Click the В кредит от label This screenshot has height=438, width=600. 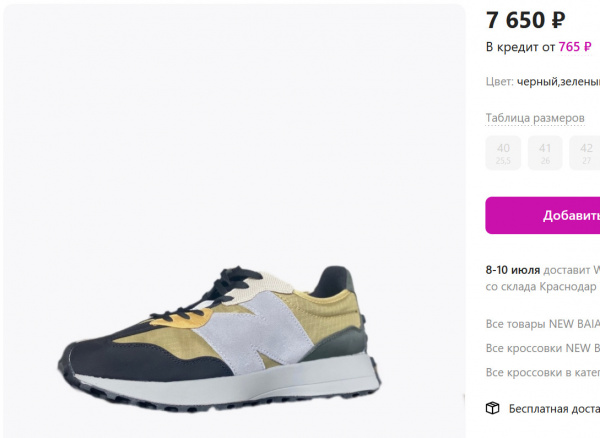pos(520,47)
